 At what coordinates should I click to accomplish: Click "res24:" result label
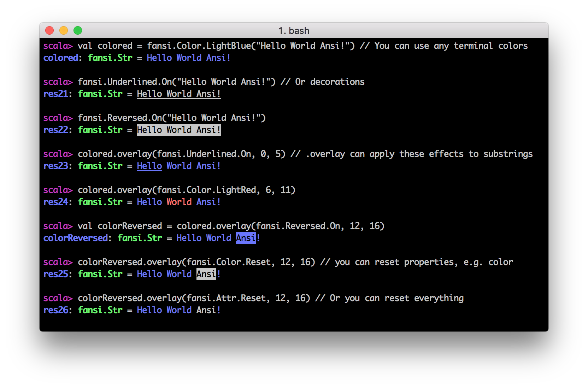pos(58,202)
